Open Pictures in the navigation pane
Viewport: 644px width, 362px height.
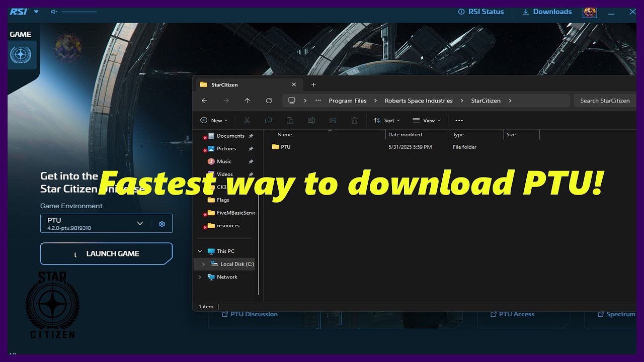pos(226,149)
